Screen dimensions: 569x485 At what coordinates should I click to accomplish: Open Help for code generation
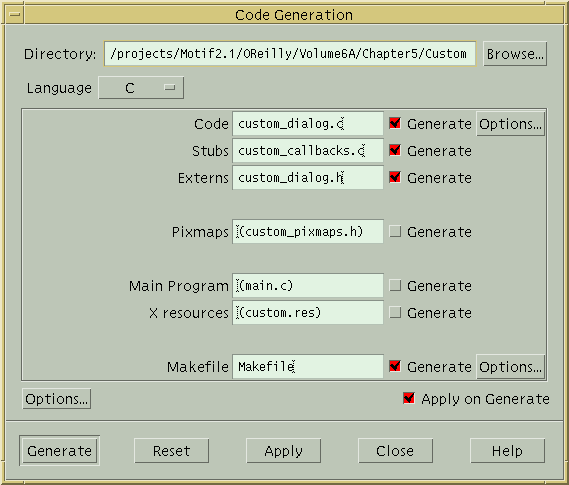pos(507,451)
